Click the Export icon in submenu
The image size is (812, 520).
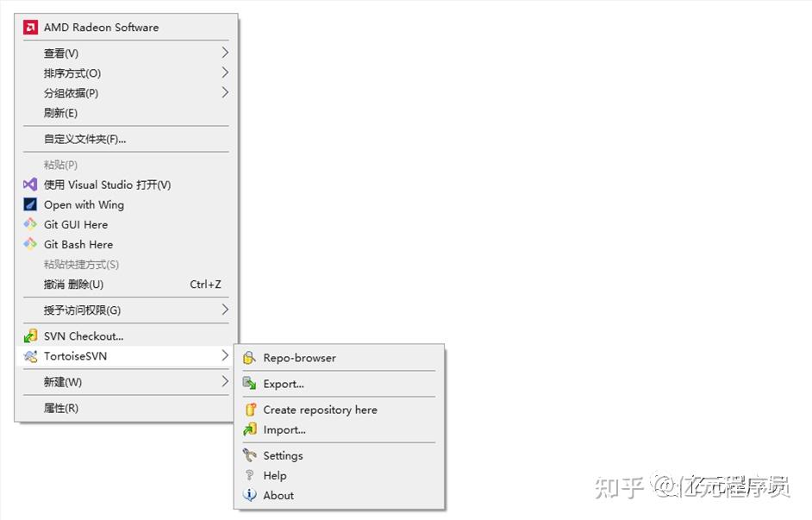tap(249, 384)
